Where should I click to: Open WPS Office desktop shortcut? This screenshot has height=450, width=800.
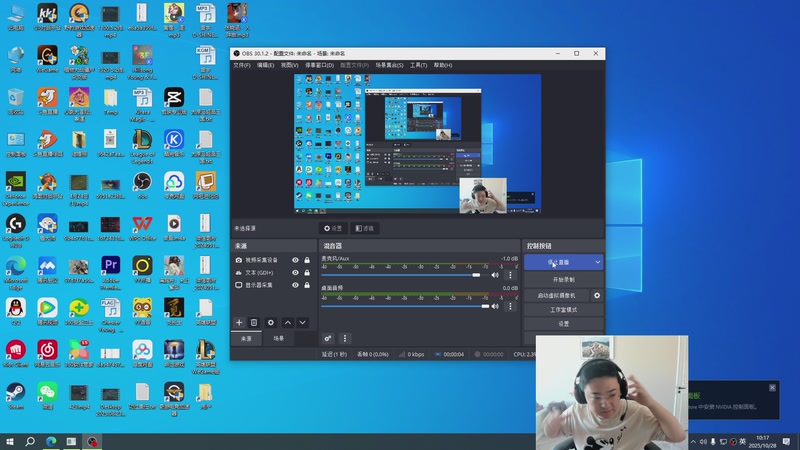click(142, 228)
